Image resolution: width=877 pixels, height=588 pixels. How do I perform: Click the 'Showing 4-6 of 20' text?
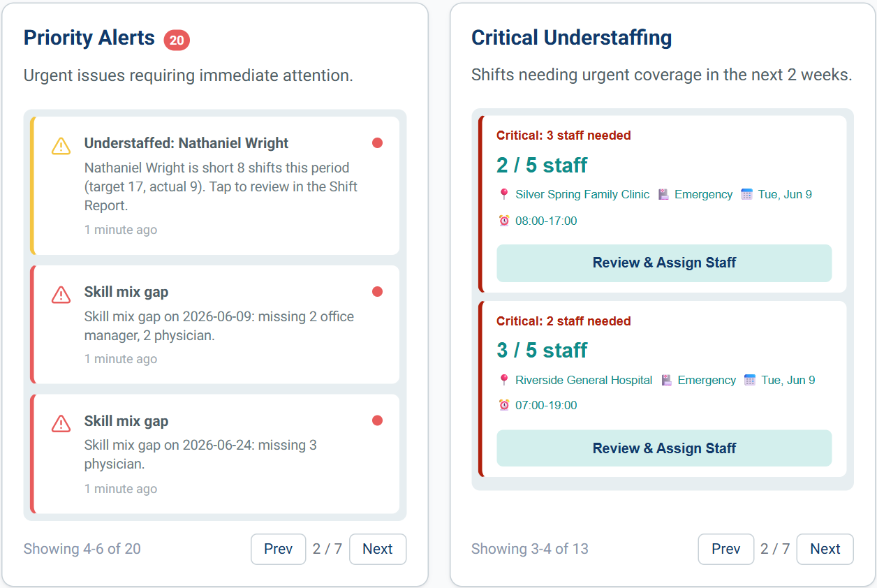click(82, 549)
